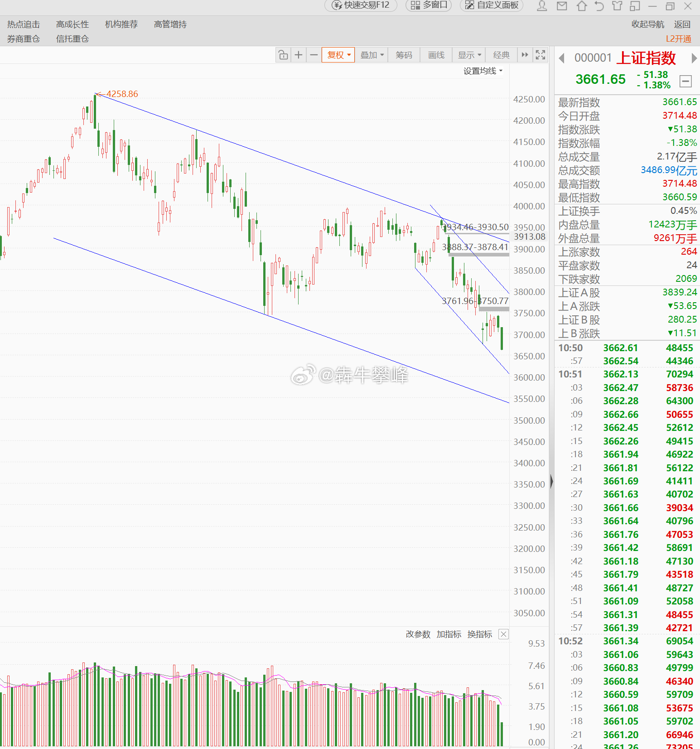Viewport: 700px width, 749px height.
Task: Open 热点追击 tab
Action: tap(24, 24)
